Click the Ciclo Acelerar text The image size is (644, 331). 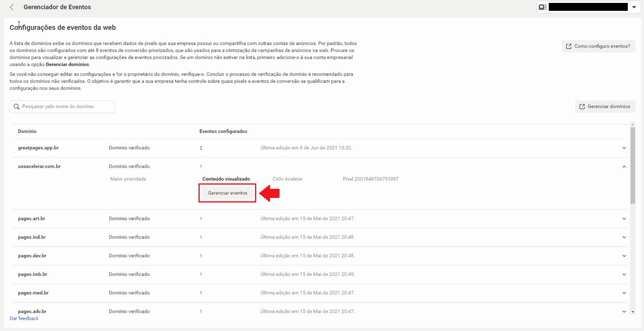pyautogui.click(x=288, y=179)
